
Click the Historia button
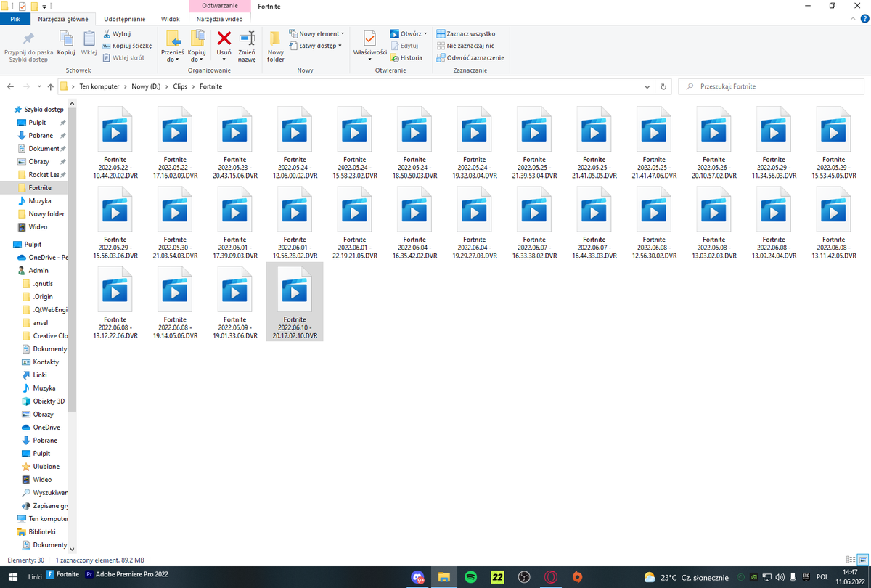click(x=406, y=57)
